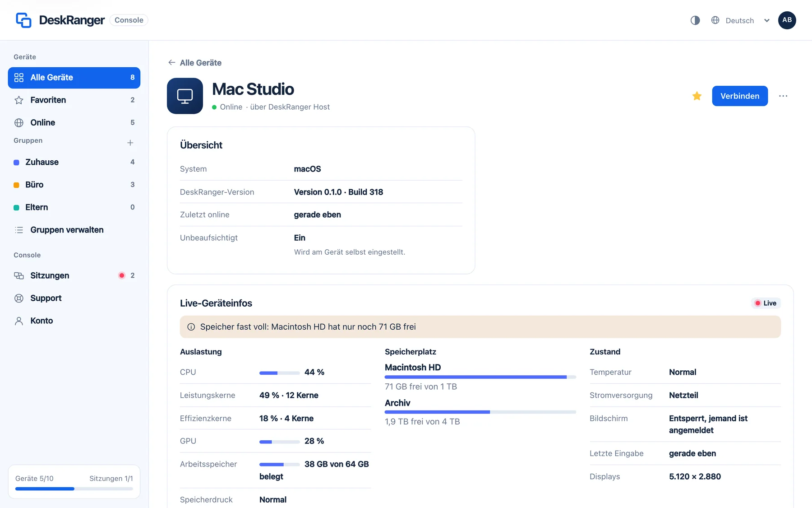The image size is (812, 508).
Task: Select the Zuhause group
Action: (x=74, y=162)
